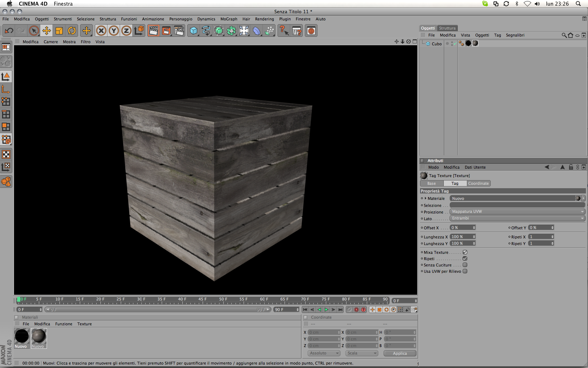Viewport: 588px width, 368px height.
Task: Open the Proiezione dropdown
Action: [517, 212]
